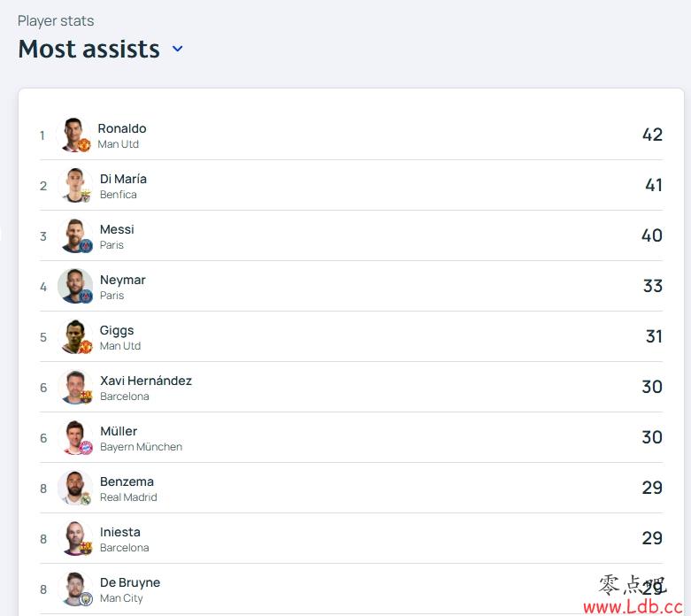The width and height of the screenshot is (691, 616).
Task: Click Ronaldo's player photo
Action: pyautogui.click(x=73, y=135)
